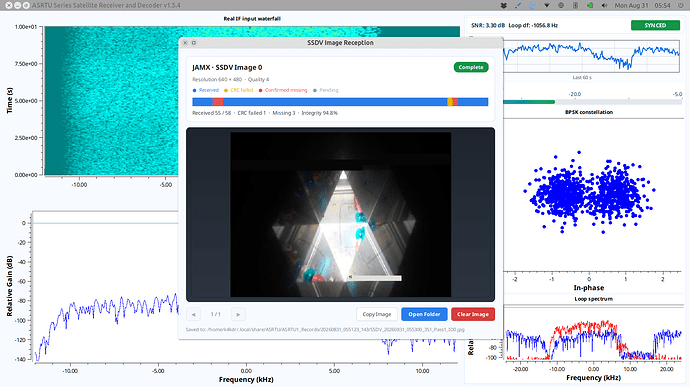Click the 'SSDV Image Reception' dialog title
The width and height of the screenshot is (690, 387).
tap(340, 43)
